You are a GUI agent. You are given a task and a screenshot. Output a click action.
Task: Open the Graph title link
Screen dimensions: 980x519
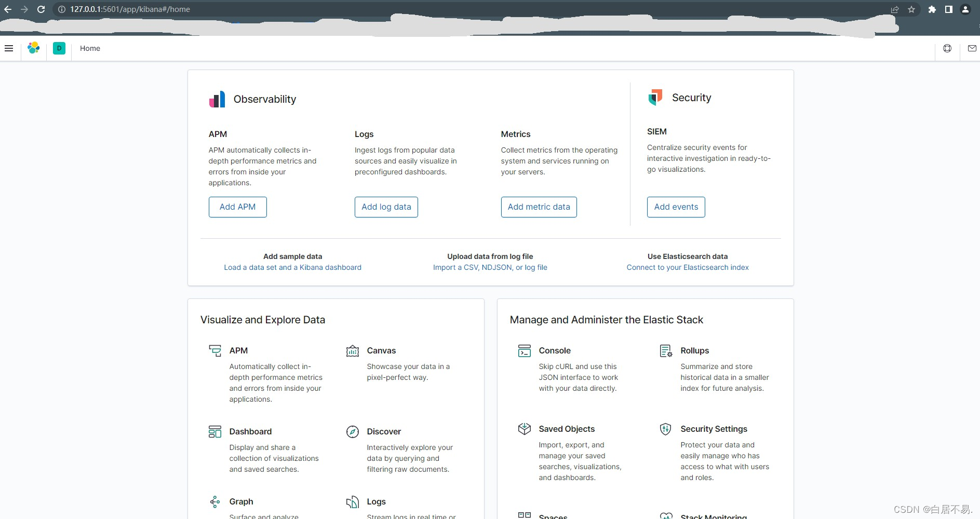click(241, 502)
